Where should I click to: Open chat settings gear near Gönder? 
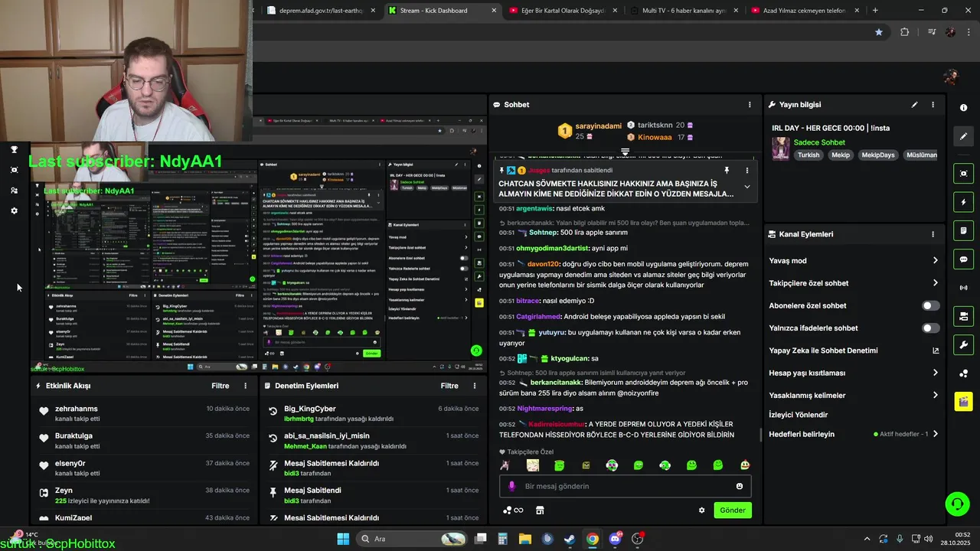(x=701, y=510)
